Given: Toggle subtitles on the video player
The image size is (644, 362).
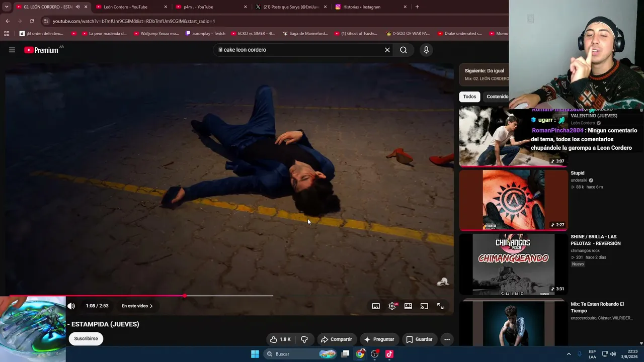Looking at the screenshot, I should tap(376, 306).
